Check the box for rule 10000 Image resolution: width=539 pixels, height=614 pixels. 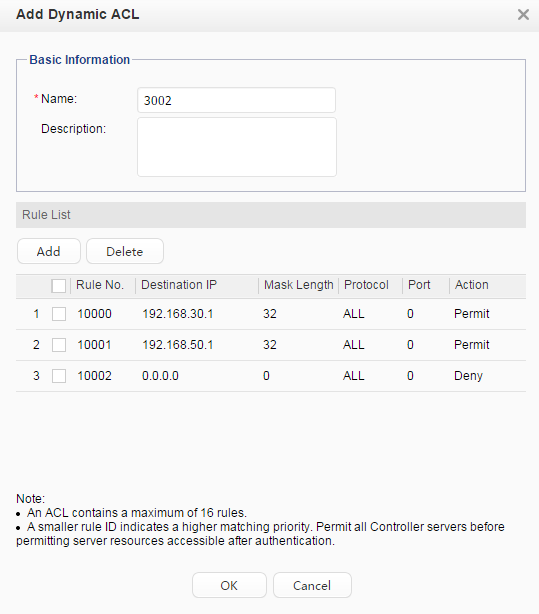[59, 314]
